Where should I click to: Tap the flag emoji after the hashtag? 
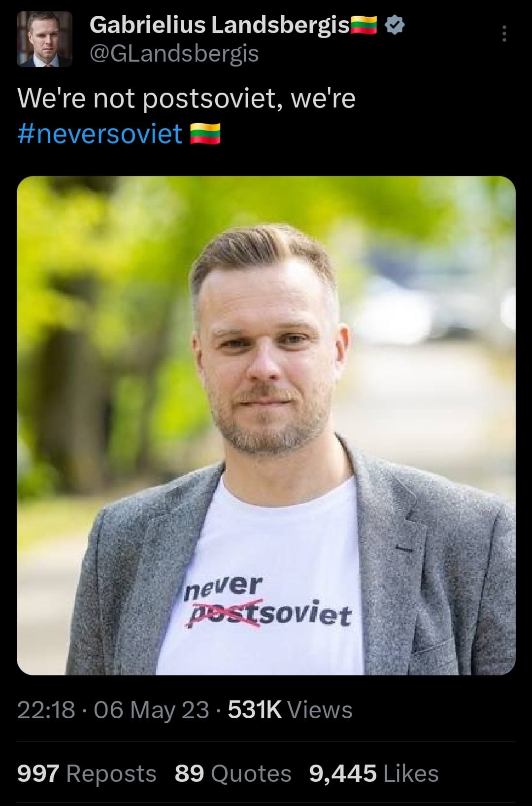pos(205,134)
